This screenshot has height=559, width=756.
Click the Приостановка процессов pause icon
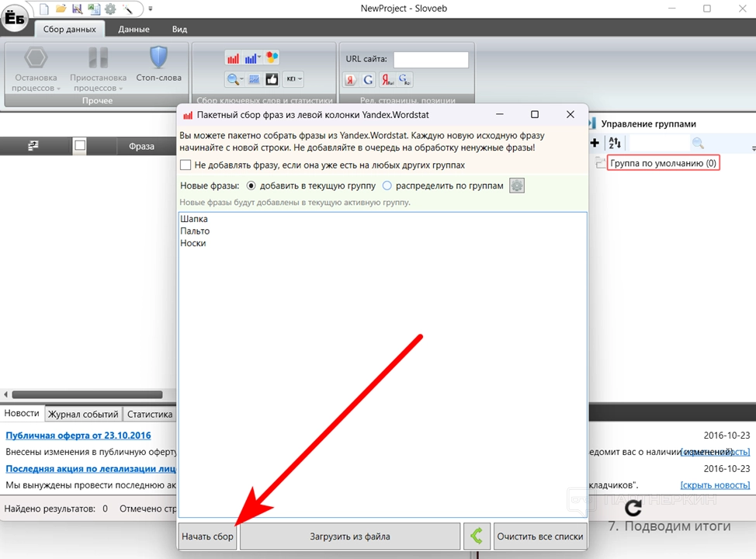point(99,57)
